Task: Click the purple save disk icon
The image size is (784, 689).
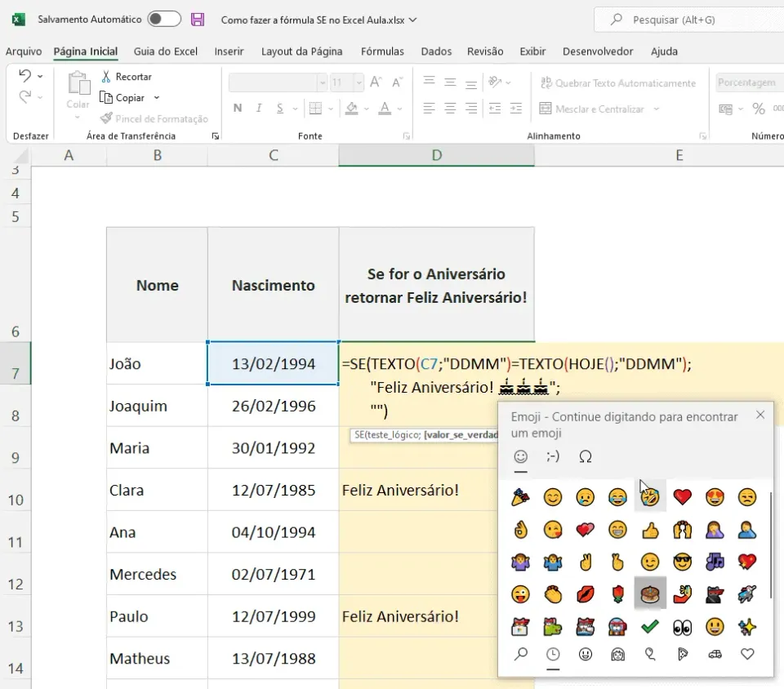Action: point(198,20)
